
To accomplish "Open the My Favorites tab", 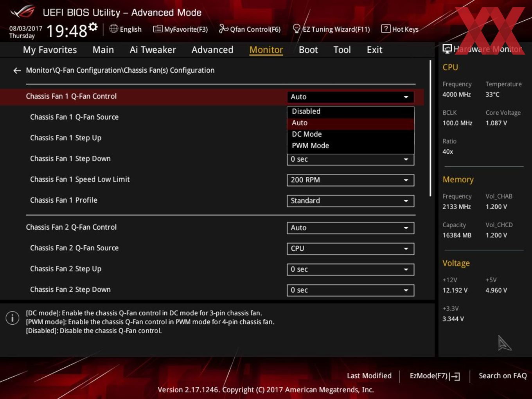I will point(50,50).
